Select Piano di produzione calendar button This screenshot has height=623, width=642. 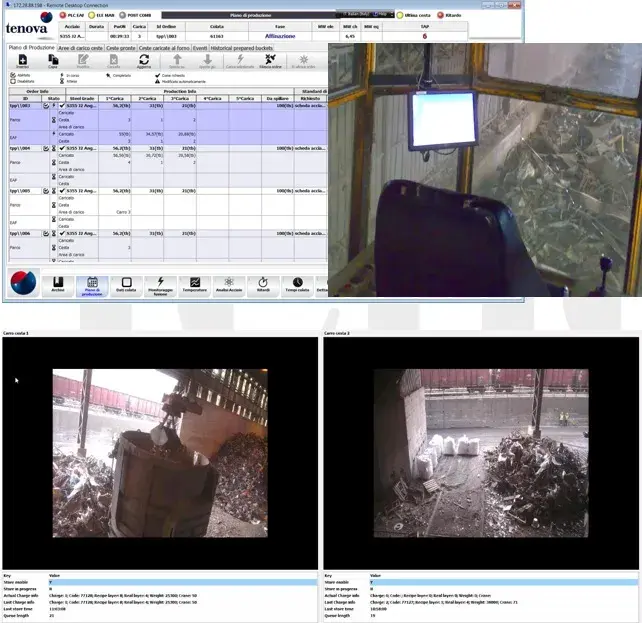coord(92,286)
